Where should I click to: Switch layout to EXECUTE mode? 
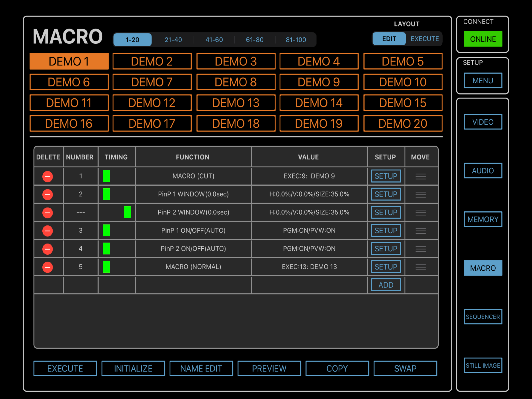pos(425,39)
